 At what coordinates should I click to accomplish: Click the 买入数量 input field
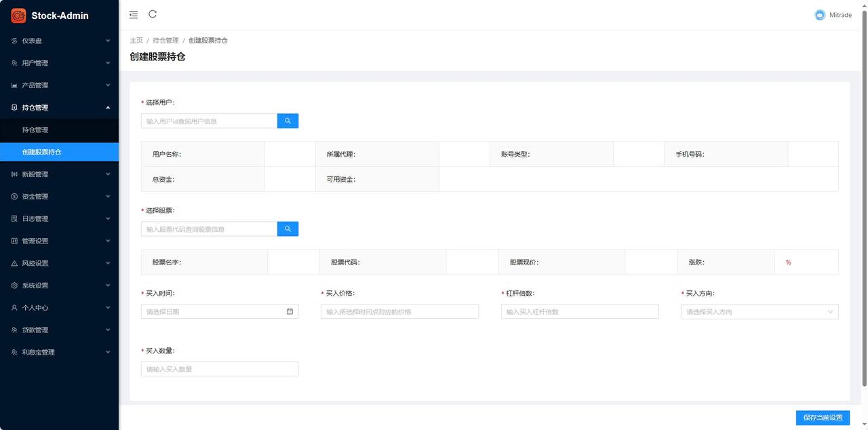[219, 369]
